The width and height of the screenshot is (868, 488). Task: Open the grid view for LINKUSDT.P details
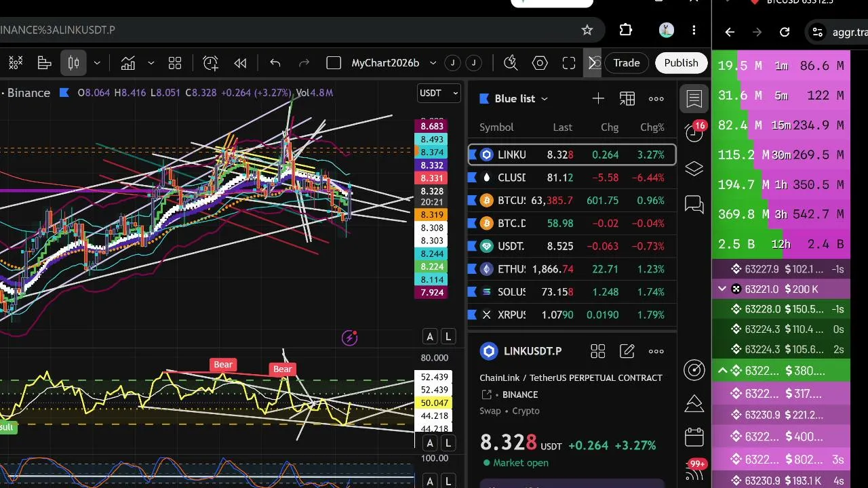point(597,351)
